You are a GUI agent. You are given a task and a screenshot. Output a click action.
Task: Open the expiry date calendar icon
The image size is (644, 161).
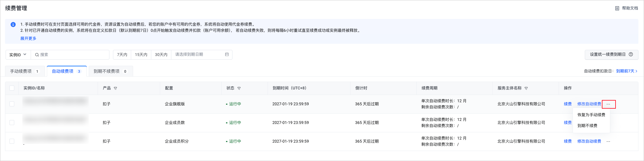coord(227,55)
